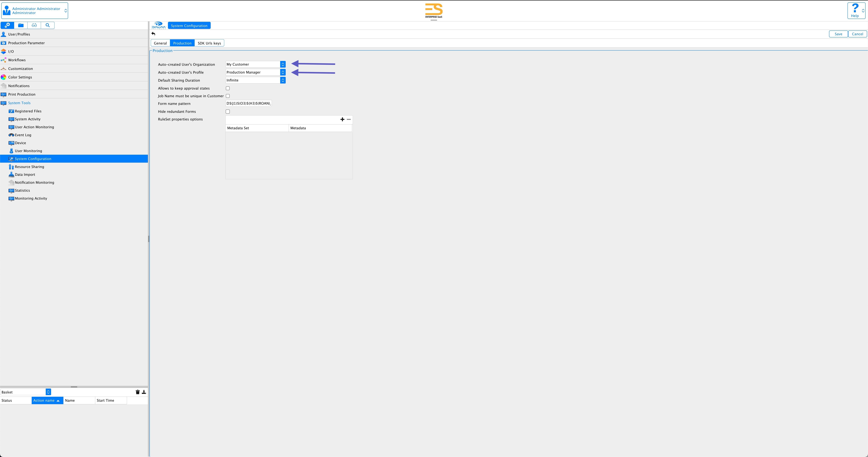Toggle Job Name must be unique checkbox

tap(228, 96)
